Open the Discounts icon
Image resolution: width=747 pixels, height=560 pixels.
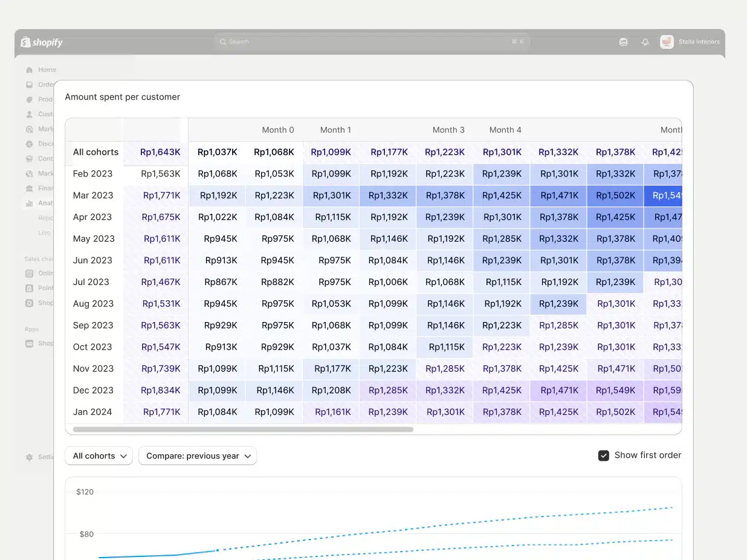click(28, 144)
